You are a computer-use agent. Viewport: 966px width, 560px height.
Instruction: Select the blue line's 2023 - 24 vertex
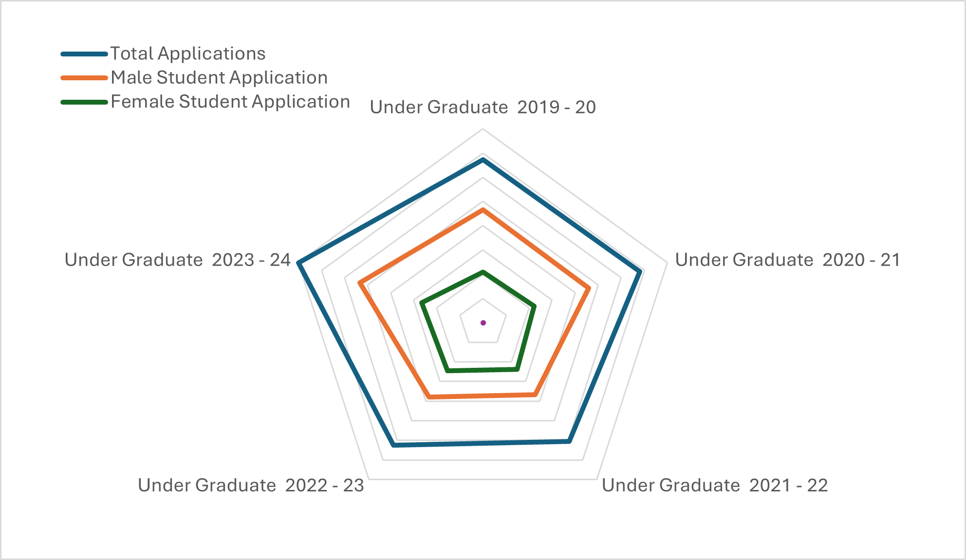click(x=300, y=263)
